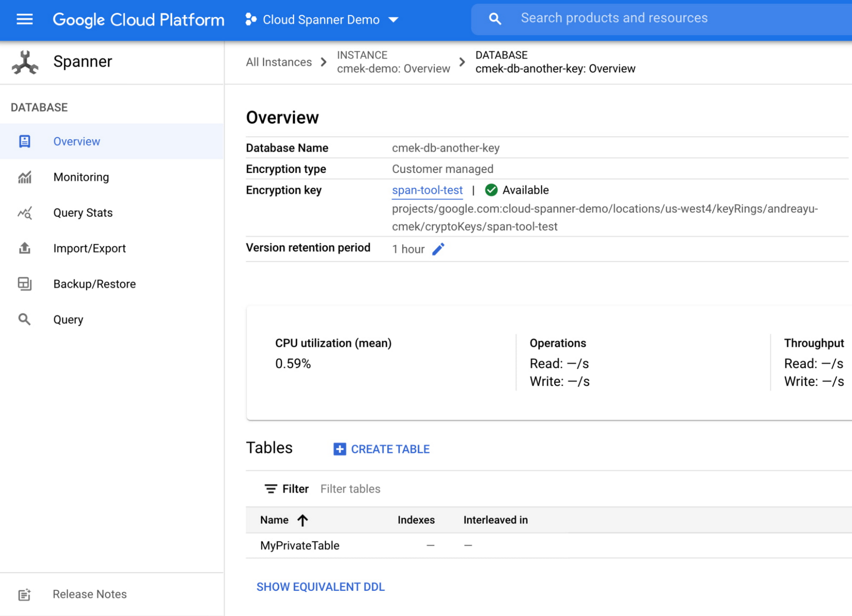Viewport: 852px width, 616px height.
Task: Click the Spanner title text
Action: coord(83,62)
